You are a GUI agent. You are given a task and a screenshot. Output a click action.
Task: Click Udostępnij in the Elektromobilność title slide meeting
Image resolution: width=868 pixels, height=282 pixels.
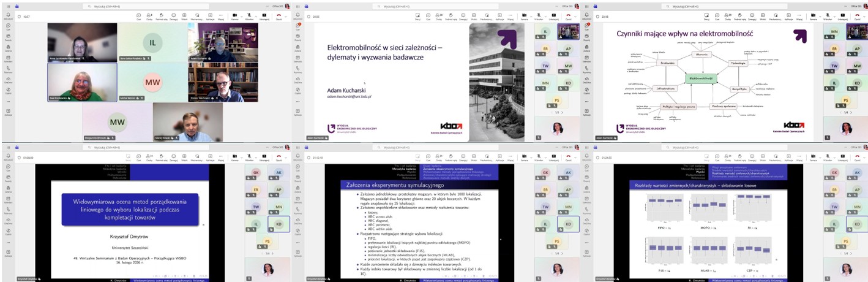pos(553,16)
